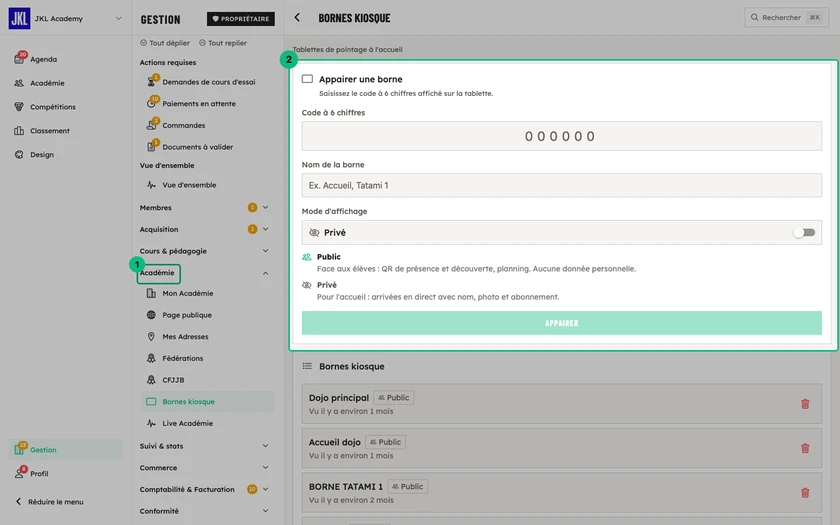The width and height of the screenshot is (840, 525).
Task: Open Design in the sidebar
Action: (x=41, y=154)
